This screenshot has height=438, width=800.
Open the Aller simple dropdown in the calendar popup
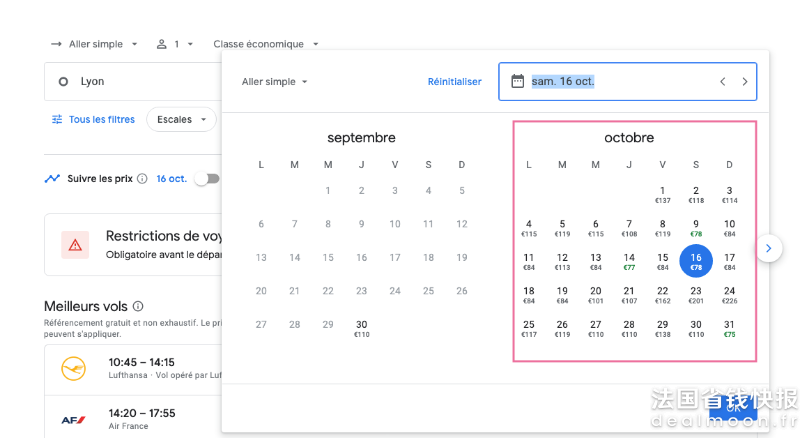click(x=274, y=82)
